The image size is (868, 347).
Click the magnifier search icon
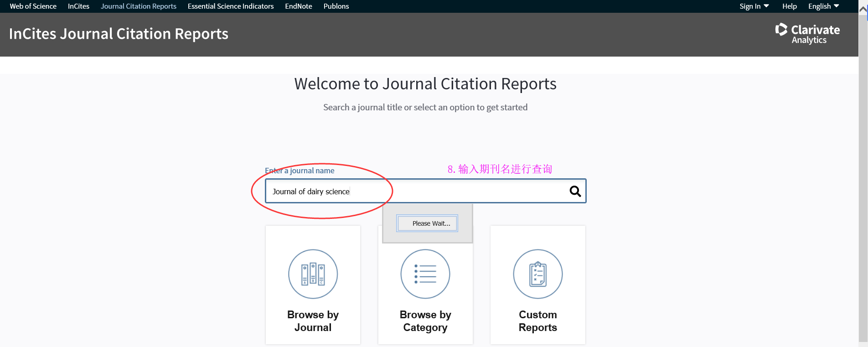pyautogui.click(x=575, y=191)
